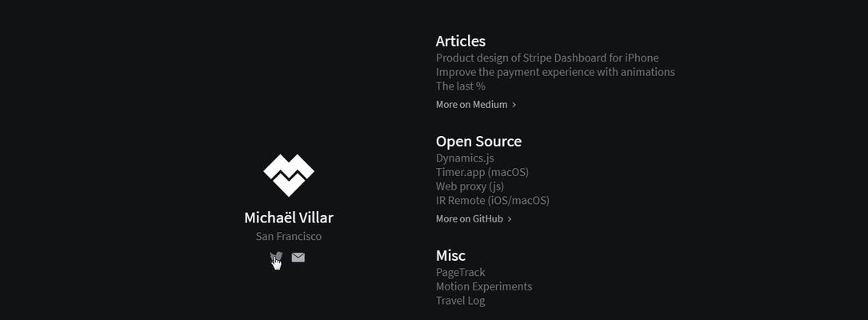The image size is (868, 320).
Task: Click chevron arrow beside More on Medium
Action: click(514, 105)
